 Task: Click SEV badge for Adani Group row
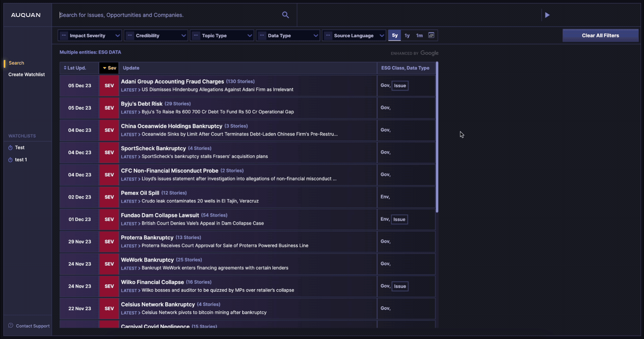click(109, 86)
